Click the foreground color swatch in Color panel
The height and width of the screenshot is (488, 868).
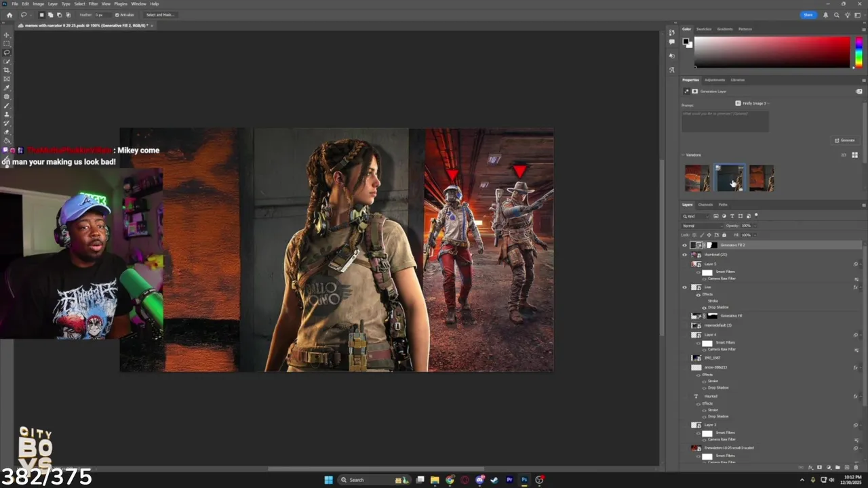pos(686,41)
